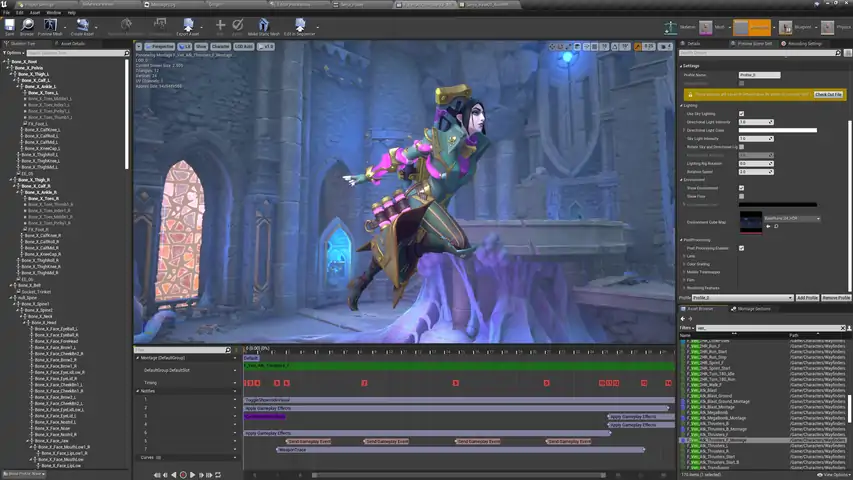The height and width of the screenshot is (480, 853).
Task: Click the Export Asset toolbar icon
Action: (x=187, y=24)
